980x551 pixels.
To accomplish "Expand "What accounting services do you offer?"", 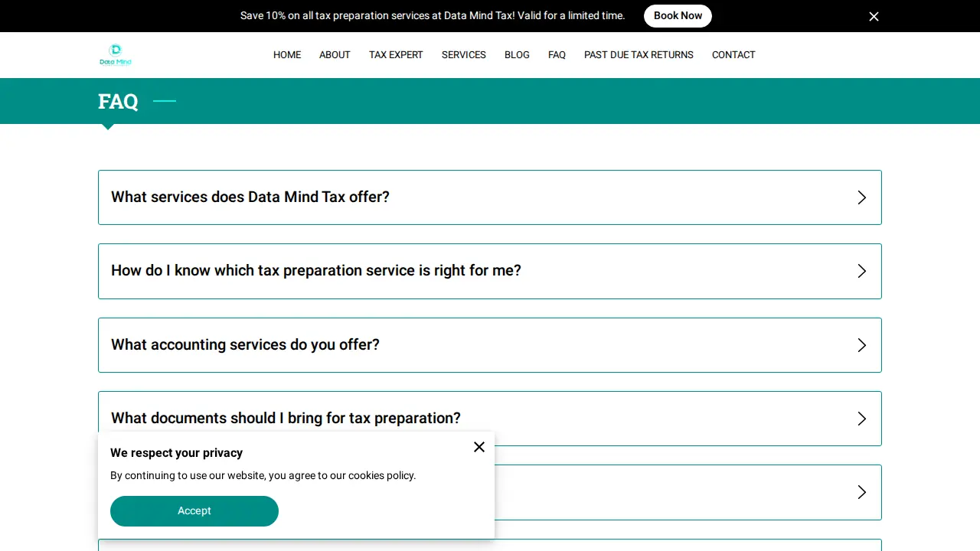I will 490,345.
